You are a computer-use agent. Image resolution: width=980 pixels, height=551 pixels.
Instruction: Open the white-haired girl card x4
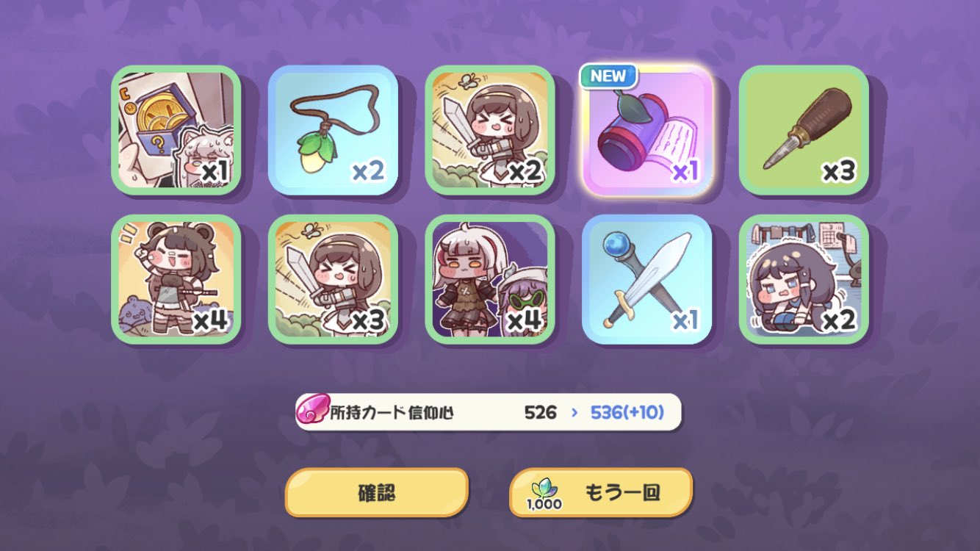pyautogui.click(x=490, y=279)
